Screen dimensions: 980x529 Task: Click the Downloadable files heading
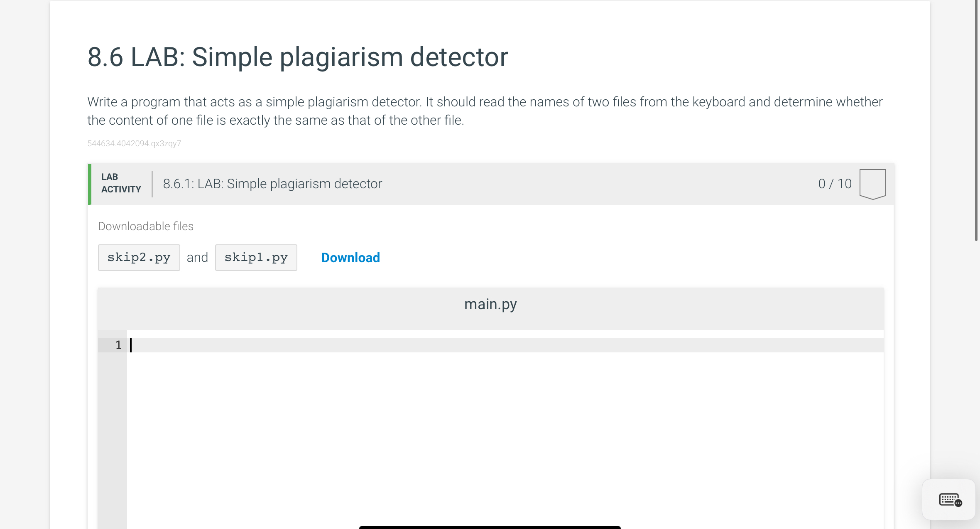tap(145, 226)
